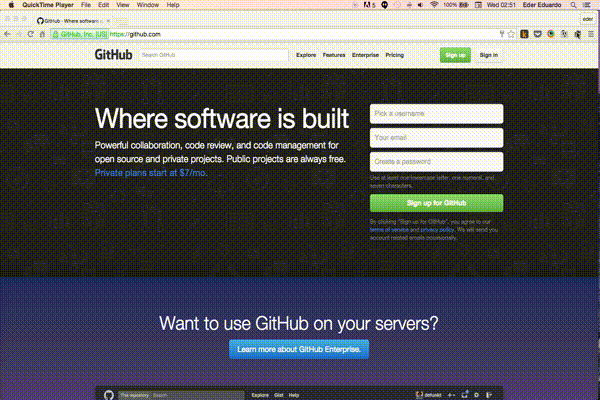Click the green GitHub, Inc. security lock badge

pyautogui.click(x=80, y=34)
